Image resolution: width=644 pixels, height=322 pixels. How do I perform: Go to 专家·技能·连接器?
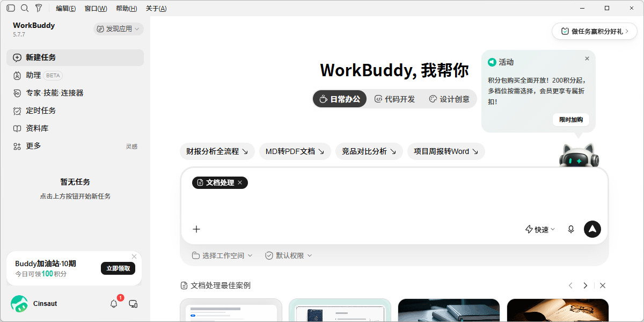pyautogui.click(x=75, y=93)
